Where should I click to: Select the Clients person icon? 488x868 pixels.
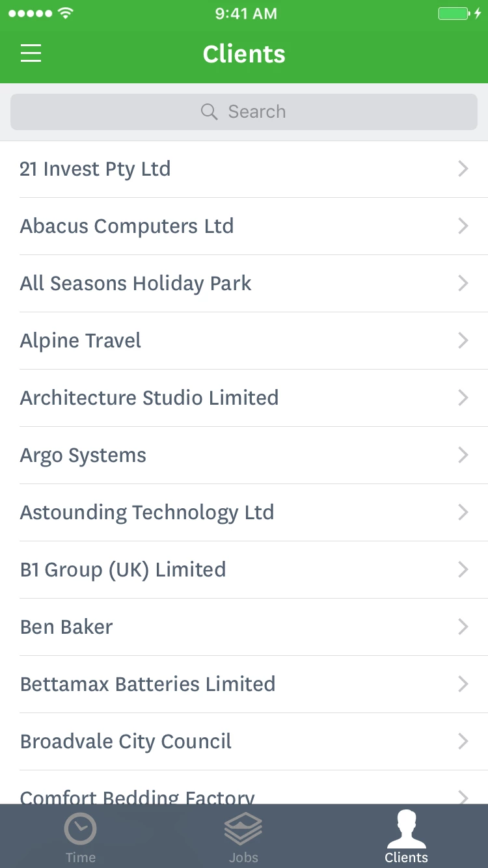coord(406,828)
